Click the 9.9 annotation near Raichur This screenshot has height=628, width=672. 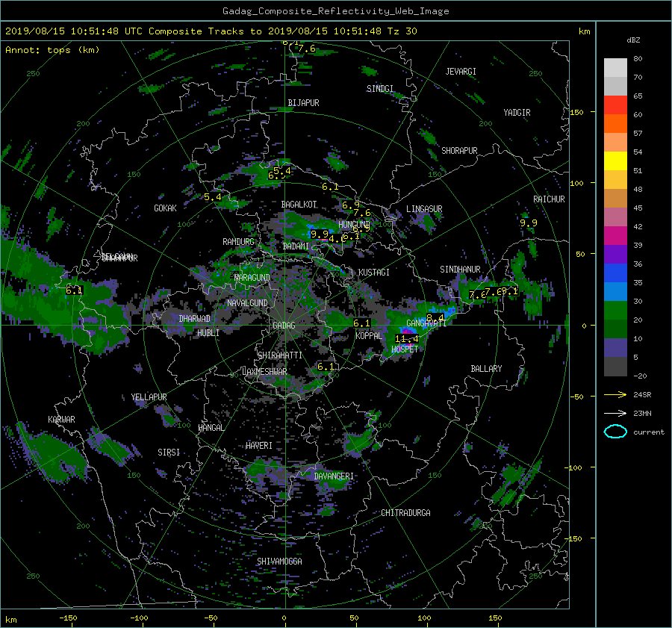[x=529, y=223]
